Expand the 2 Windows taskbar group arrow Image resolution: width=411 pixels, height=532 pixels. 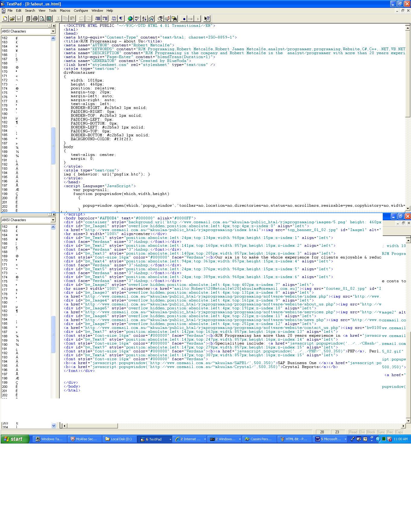tap(240, 439)
